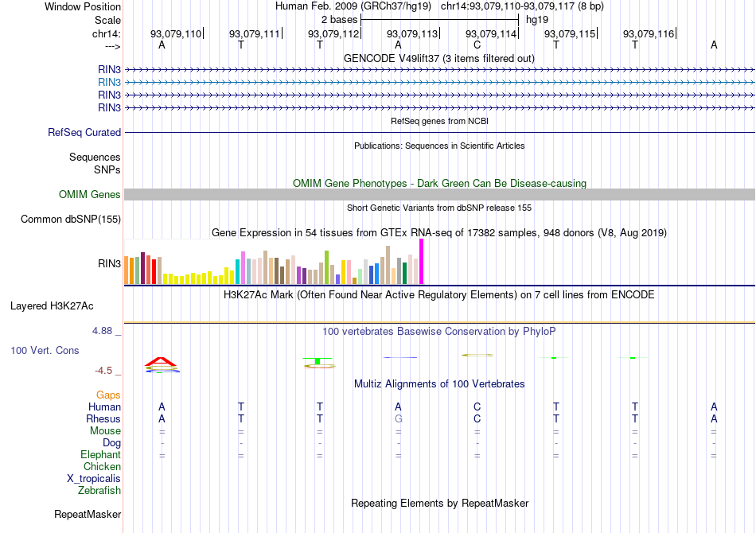
Task: Click the Dog species label
Action: (111, 443)
